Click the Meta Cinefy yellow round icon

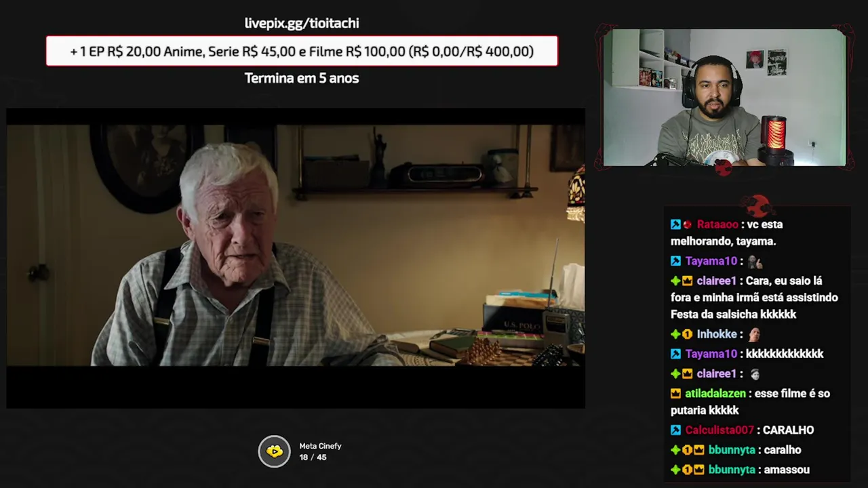(274, 451)
